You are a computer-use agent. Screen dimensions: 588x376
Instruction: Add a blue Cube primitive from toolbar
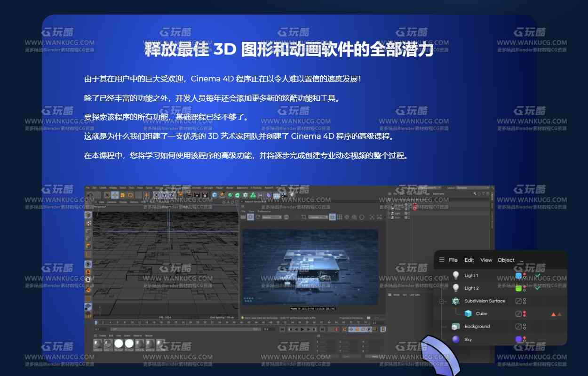point(215,195)
